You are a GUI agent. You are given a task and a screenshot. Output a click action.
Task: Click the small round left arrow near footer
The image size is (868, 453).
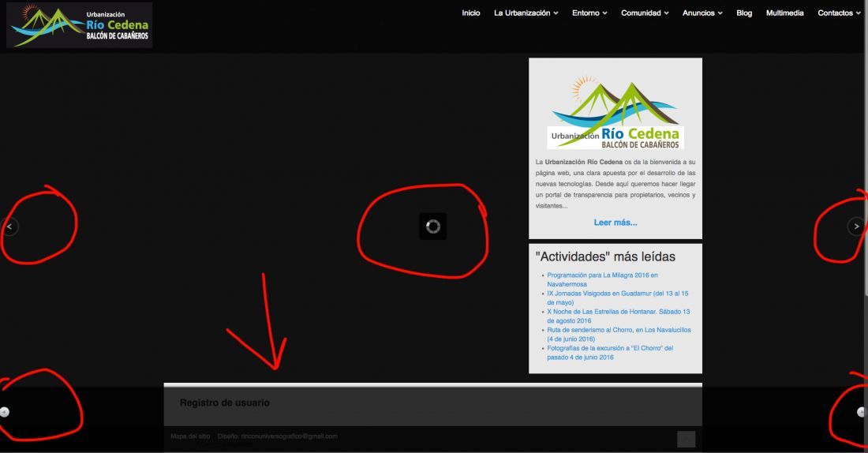5,411
